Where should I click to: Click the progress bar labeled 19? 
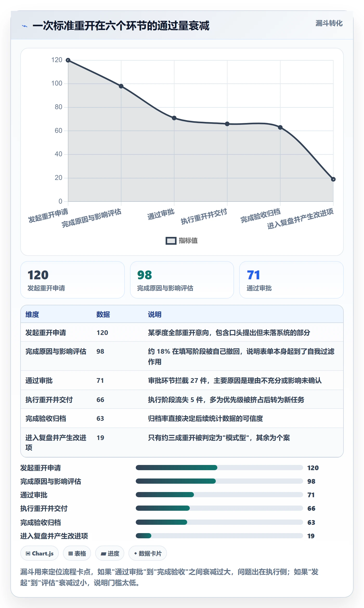coord(219,536)
